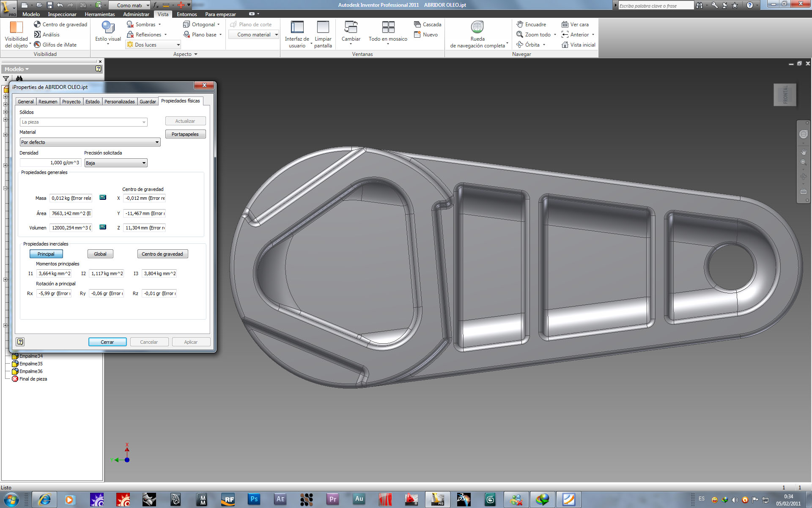The height and width of the screenshot is (508, 812).
Task: Open the Como material color dropdown in ribbon
Action: point(254,35)
